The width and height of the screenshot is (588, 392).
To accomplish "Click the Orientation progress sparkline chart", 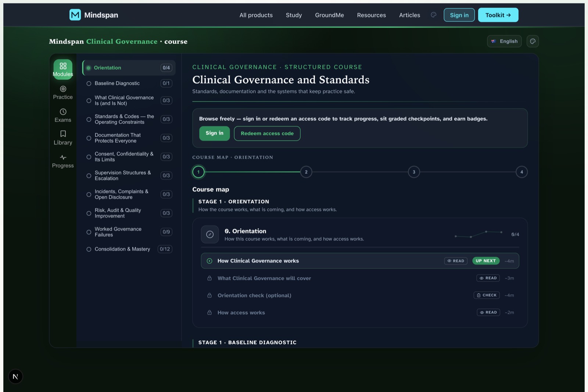I will (x=478, y=234).
